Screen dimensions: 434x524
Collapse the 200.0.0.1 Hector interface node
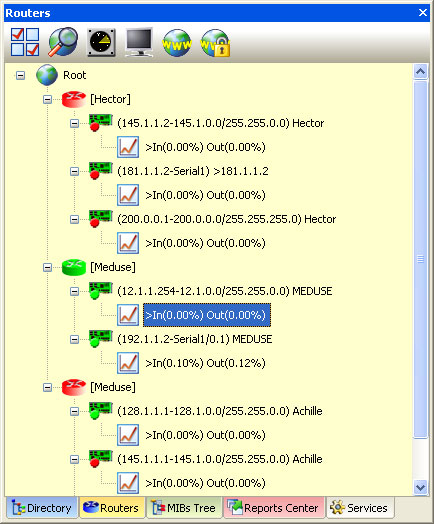(x=75, y=220)
